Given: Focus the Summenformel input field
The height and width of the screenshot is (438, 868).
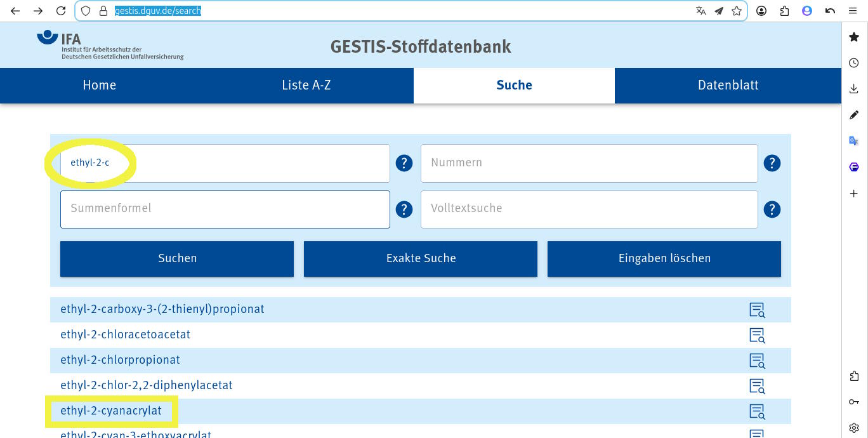Looking at the screenshot, I should tap(225, 209).
